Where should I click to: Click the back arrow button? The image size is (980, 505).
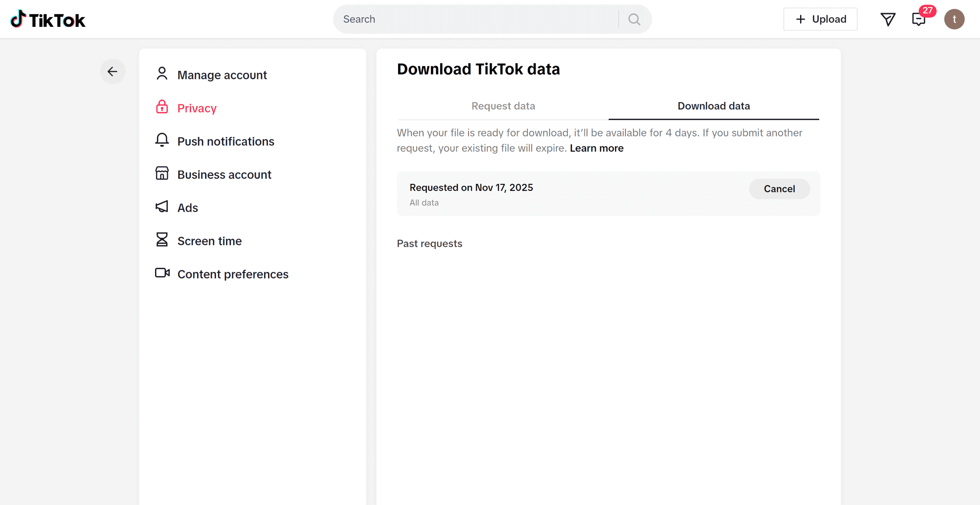113,72
